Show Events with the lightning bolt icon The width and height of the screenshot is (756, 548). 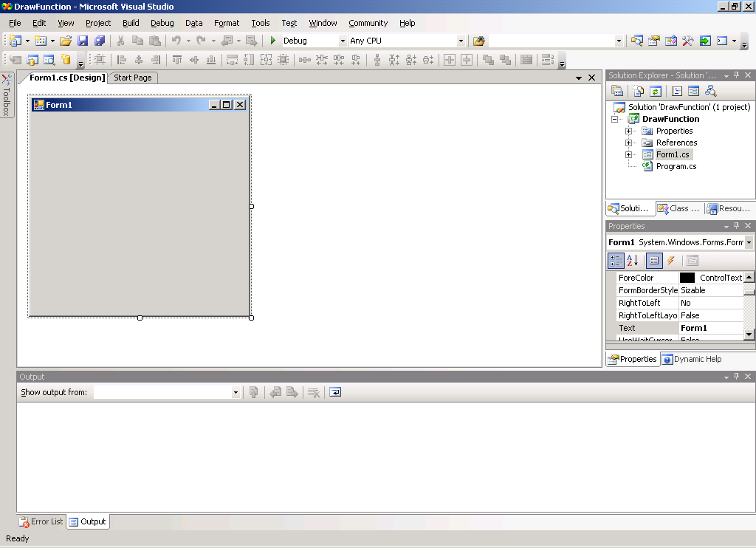(x=670, y=261)
